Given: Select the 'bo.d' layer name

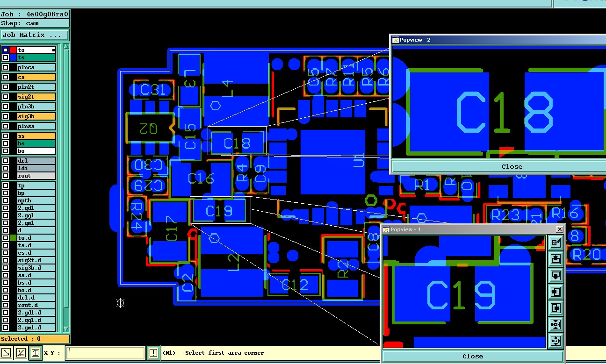Looking at the screenshot, I should (36, 290).
